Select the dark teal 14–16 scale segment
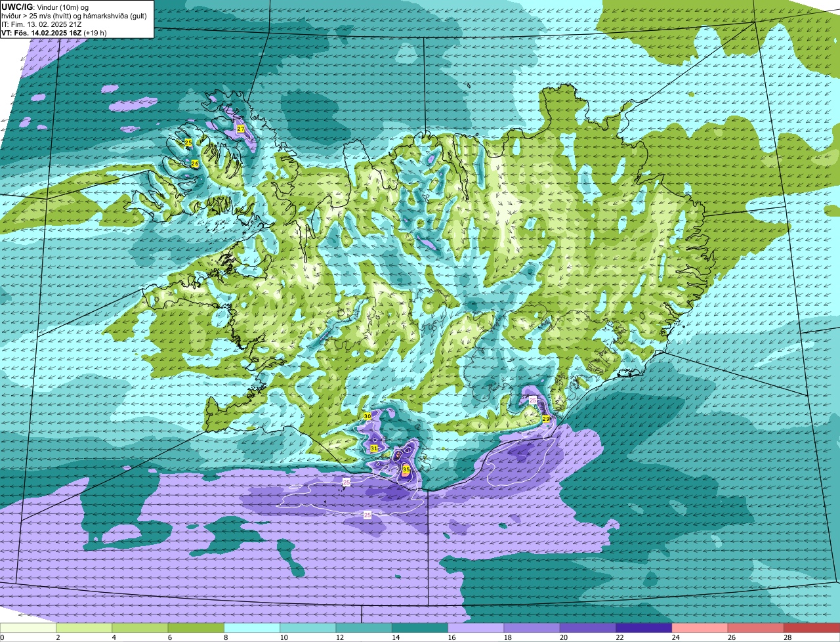The image size is (840, 642). point(420,628)
